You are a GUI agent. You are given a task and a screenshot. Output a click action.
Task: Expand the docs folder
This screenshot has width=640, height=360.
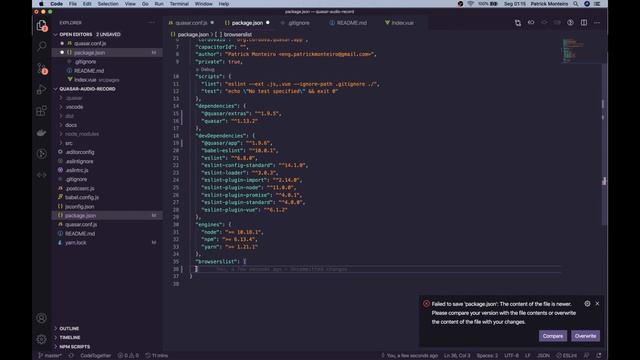tap(71, 125)
